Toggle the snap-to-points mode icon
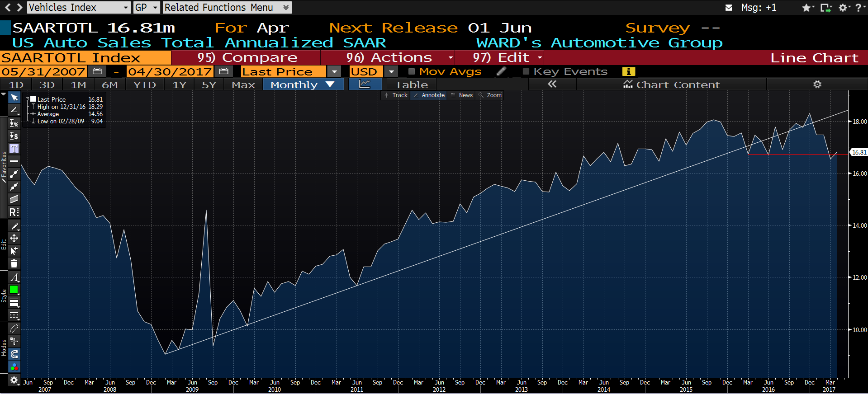The width and height of the screenshot is (868, 394). click(x=14, y=341)
